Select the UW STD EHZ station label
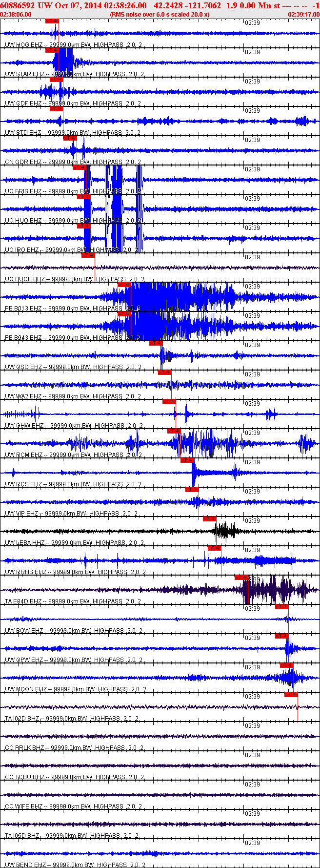Screen dimensions: 320x868 tap(73, 133)
